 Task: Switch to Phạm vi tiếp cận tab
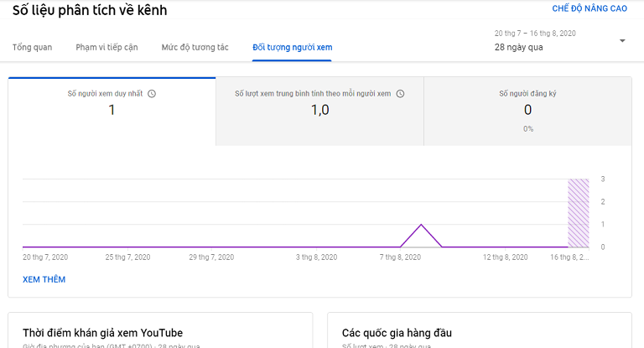[106, 47]
